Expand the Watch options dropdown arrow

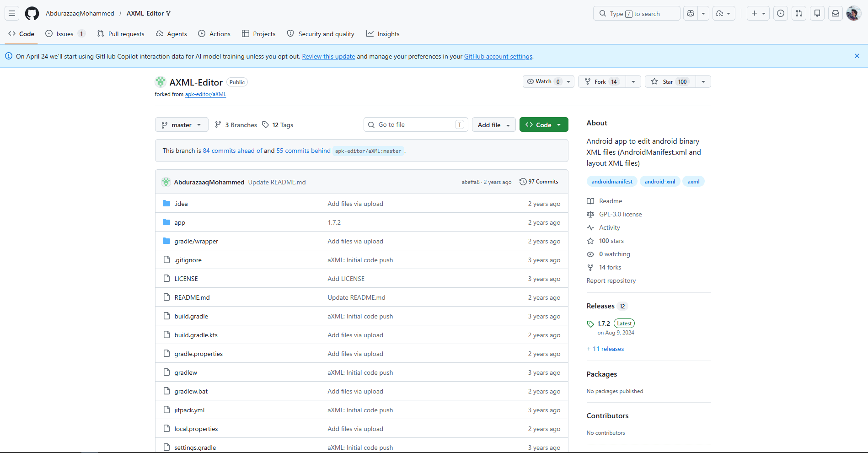pyautogui.click(x=568, y=81)
